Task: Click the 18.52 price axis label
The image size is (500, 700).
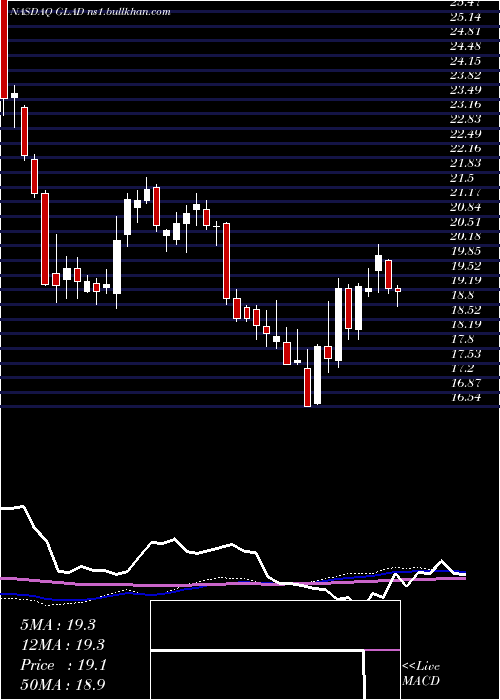Action: [x=466, y=309]
